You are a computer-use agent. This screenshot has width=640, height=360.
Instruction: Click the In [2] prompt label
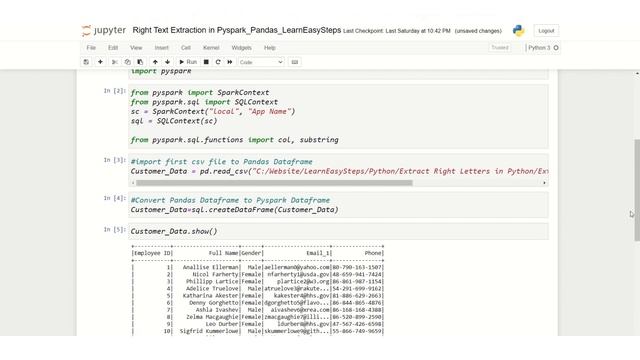pos(115,91)
